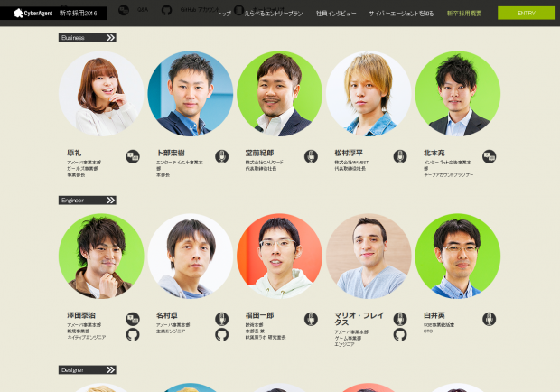Open 社員インタビュー menu item
Image resolution: width=560 pixels, height=392 pixels.
(336, 14)
